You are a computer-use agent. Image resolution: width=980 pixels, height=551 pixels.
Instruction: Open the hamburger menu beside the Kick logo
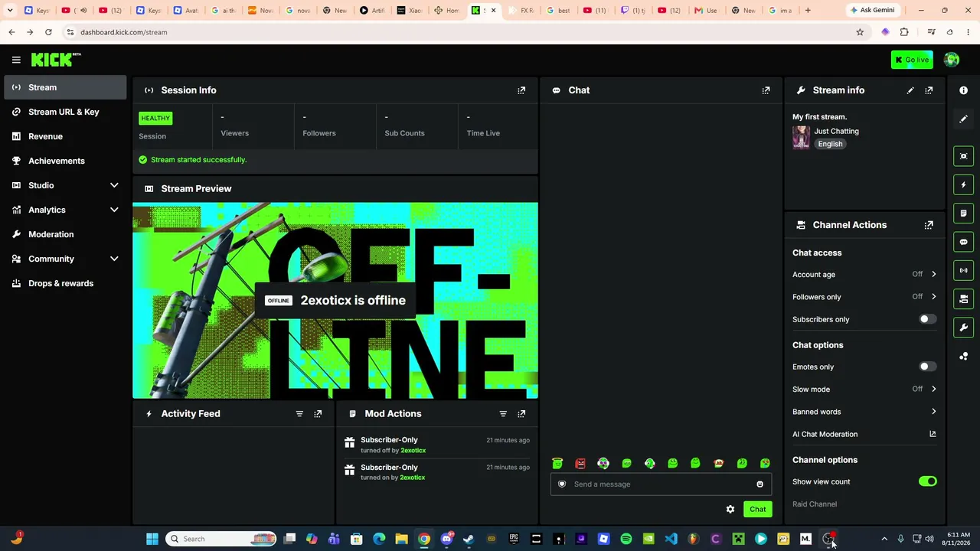point(16,60)
